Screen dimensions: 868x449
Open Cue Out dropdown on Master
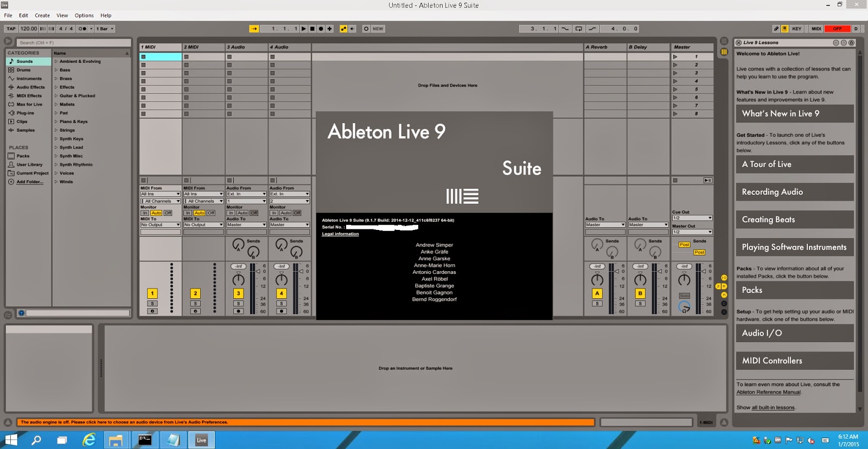point(692,218)
